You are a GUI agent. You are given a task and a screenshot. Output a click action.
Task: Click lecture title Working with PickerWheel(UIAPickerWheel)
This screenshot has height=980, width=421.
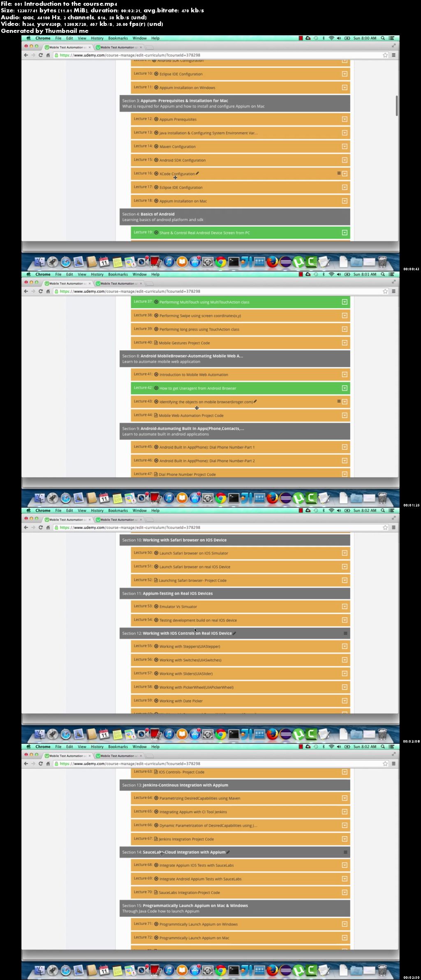[x=197, y=687]
